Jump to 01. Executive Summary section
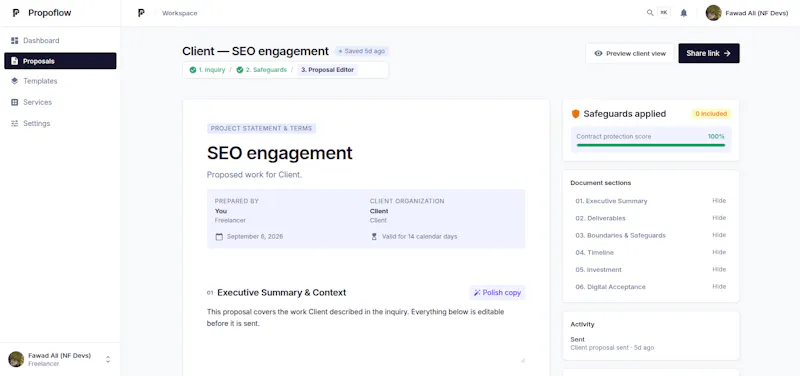Image resolution: width=800 pixels, height=376 pixels. (611, 201)
